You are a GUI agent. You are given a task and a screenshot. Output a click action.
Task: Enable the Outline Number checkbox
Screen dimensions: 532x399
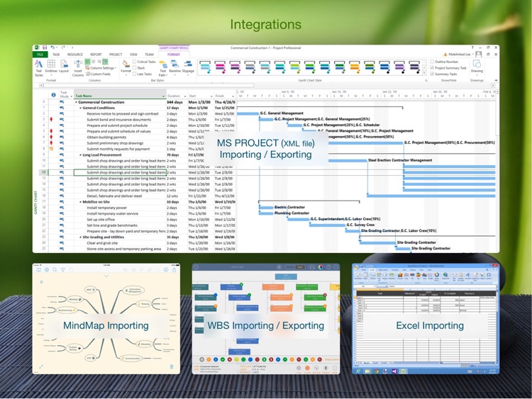(432, 62)
